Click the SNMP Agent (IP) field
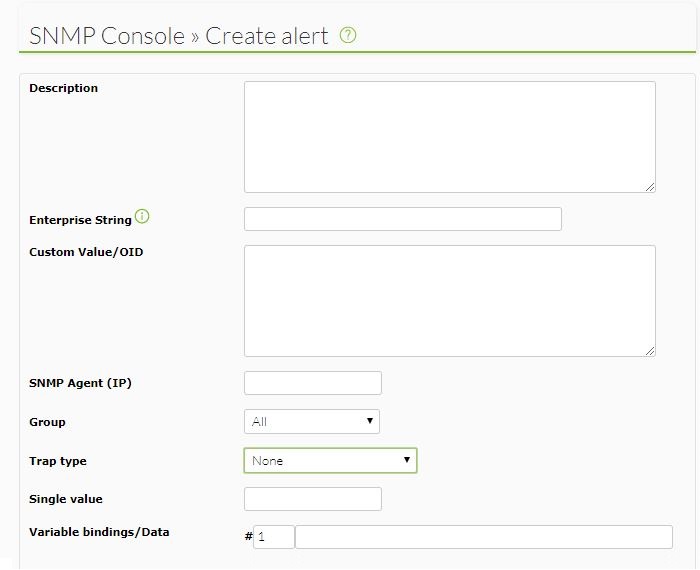This screenshot has height=570, width=700. [312, 383]
